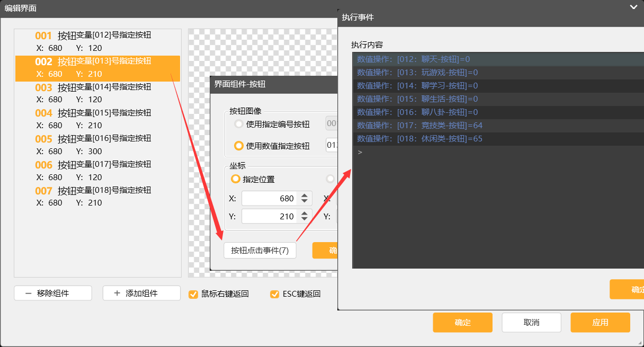
Task: Decrease Y coordinate with down arrow
Action: 304,219
